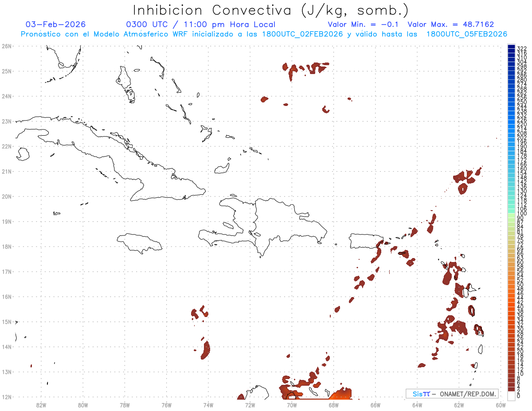Click the 82W longitude label

click(41, 405)
